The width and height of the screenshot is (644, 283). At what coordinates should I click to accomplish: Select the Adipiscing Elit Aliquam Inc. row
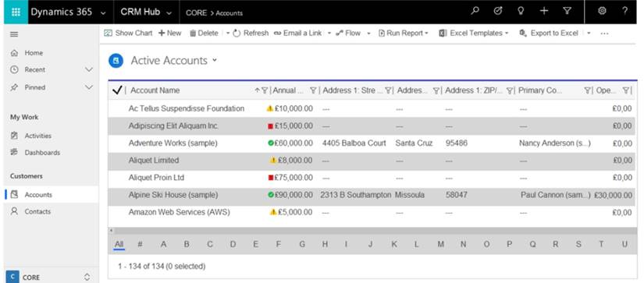click(372, 126)
